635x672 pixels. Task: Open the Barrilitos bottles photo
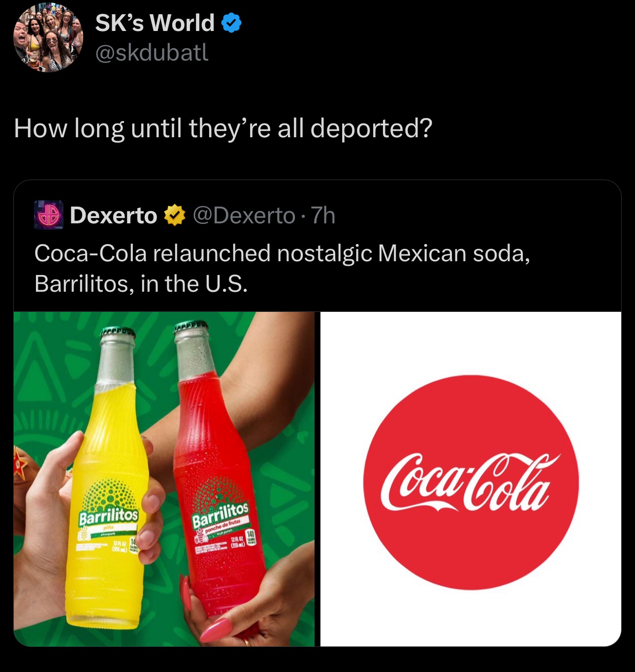pos(164,479)
